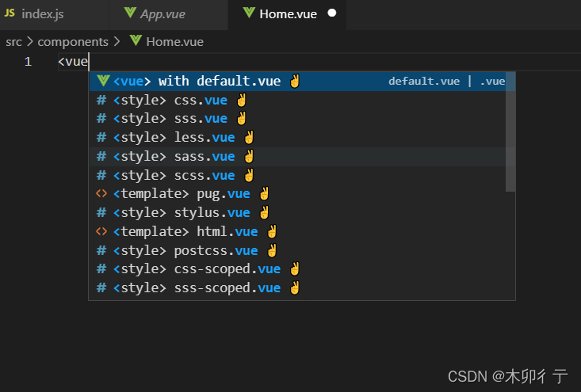The width and height of the screenshot is (581, 392).
Task: Click hash icon beside css.vue suggestion
Action: click(x=101, y=100)
